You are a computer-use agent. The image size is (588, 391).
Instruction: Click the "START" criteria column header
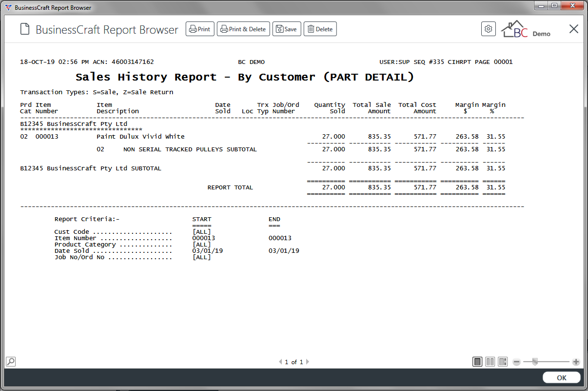(x=202, y=220)
